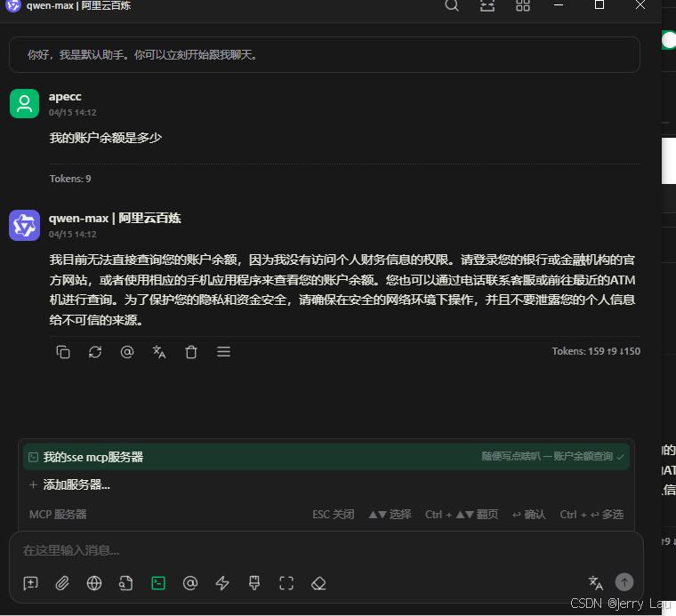
Task: Click the user message 我的账户余额是多少
Action: [106, 138]
